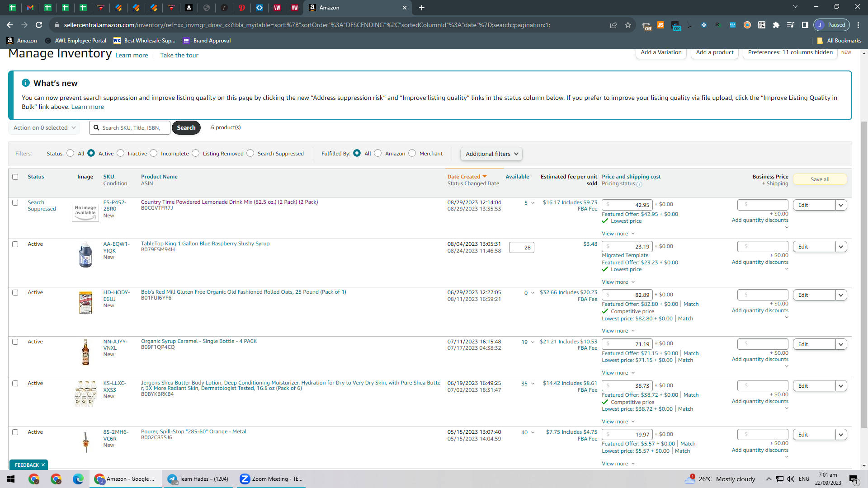
Task: Bookmark this page with the star icon
Action: [628, 25]
